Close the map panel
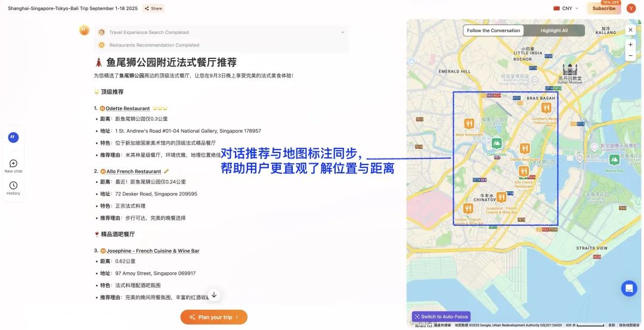Viewport: 644px width, 330px height. coord(630,30)
